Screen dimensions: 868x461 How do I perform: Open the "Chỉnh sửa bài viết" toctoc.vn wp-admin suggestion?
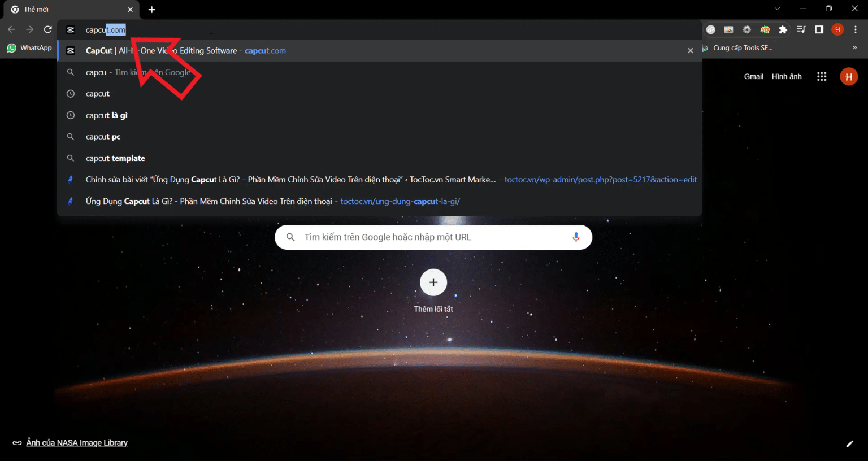[x=379, y=180]
